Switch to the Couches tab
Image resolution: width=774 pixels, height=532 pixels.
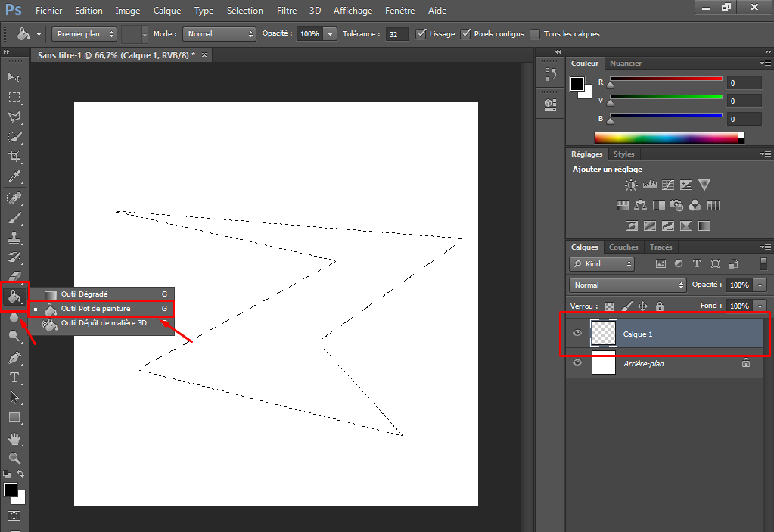coord(623,247)
